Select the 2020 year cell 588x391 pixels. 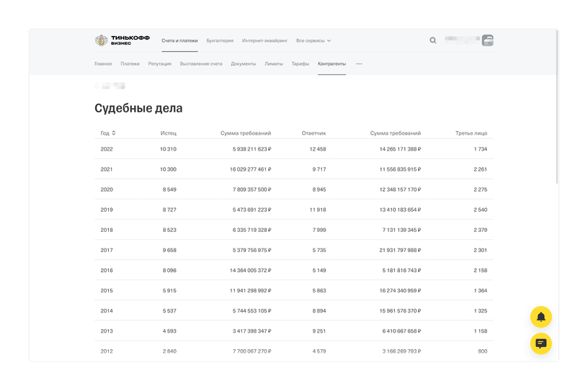coord(107,189)
